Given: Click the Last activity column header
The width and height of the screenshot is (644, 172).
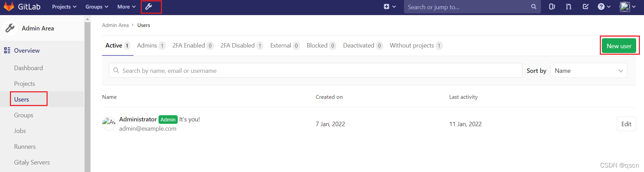Looking at the screenshot, I should coord(463,97).
